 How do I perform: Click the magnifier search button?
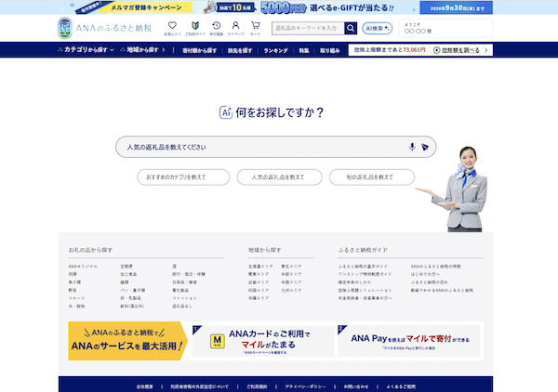351,28
